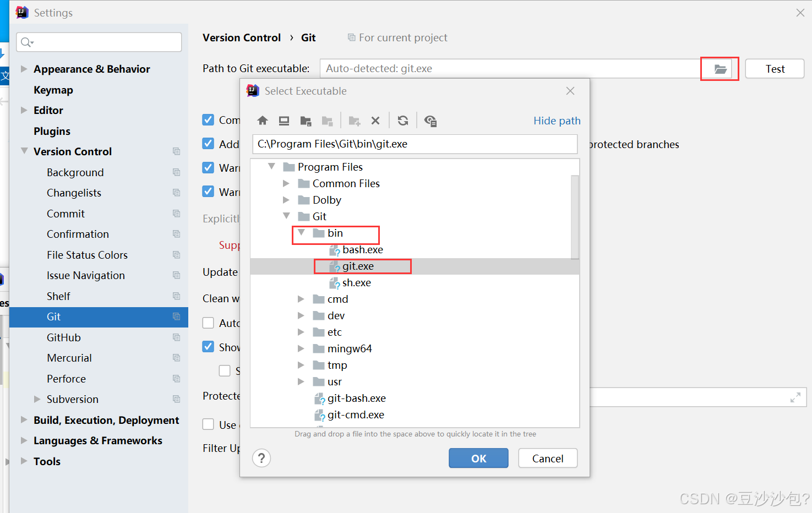Click the help question mark icon
Viewport: 812px width, 513px height.
pyautogui.click(x=261, y=458)
